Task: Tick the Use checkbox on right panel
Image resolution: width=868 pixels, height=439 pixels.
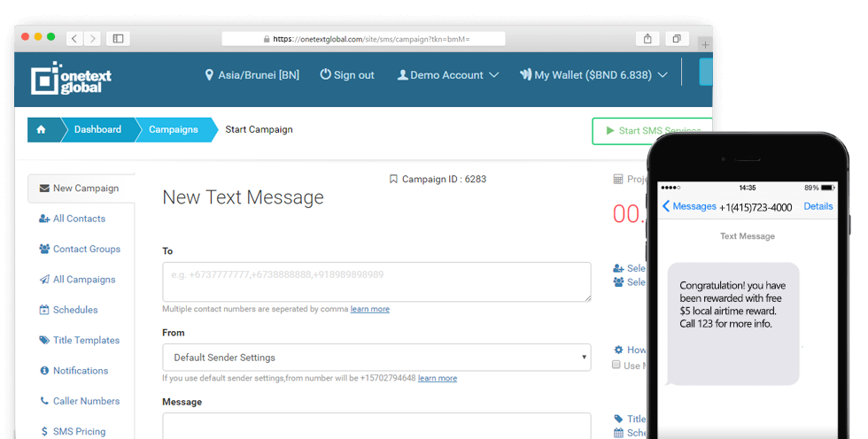Action: tap(616, 365)
